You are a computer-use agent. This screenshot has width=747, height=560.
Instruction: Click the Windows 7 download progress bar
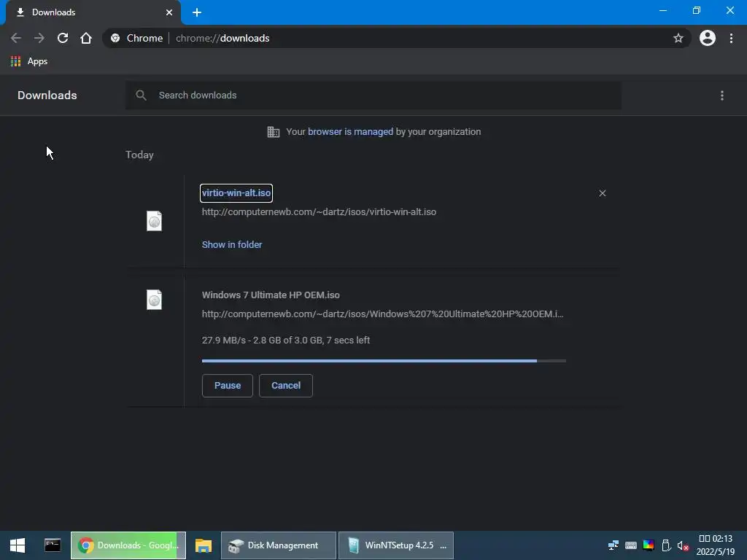[384, 361]
